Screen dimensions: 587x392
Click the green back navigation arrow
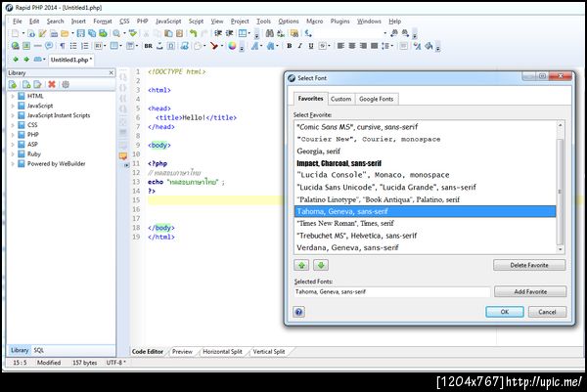(x=16, y=60)
